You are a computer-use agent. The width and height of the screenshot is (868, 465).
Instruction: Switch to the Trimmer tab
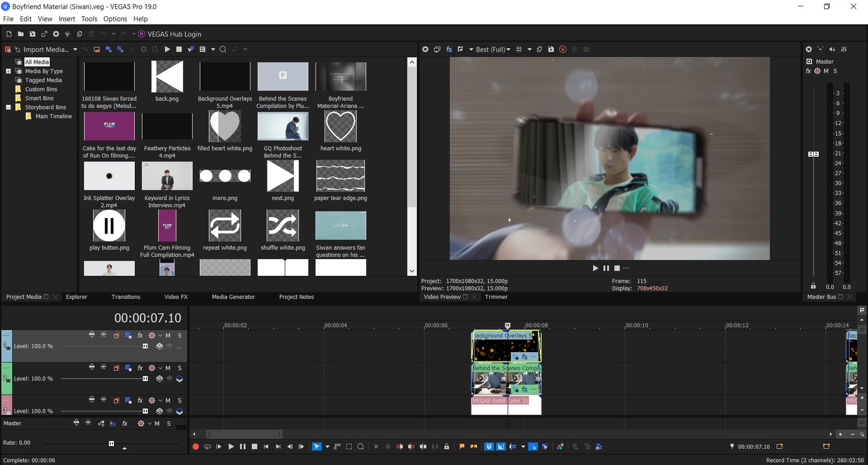tap(496, 297)
